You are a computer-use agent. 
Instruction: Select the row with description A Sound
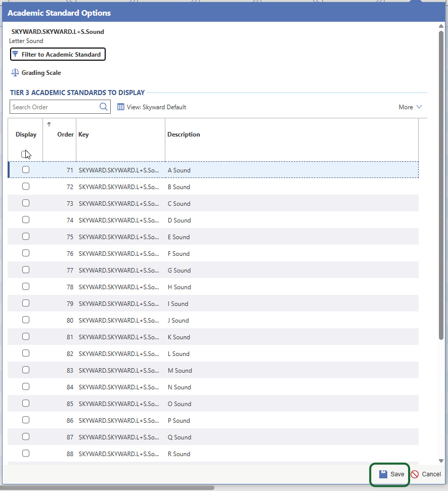(213, 170)
